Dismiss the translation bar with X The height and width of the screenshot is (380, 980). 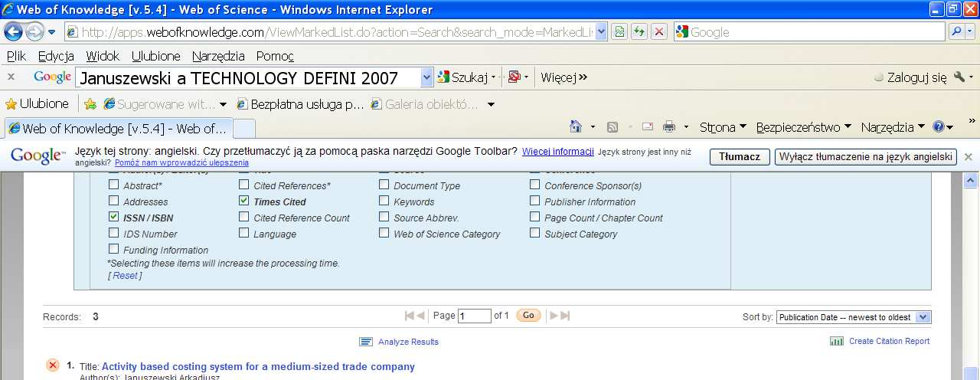point(968,156)
